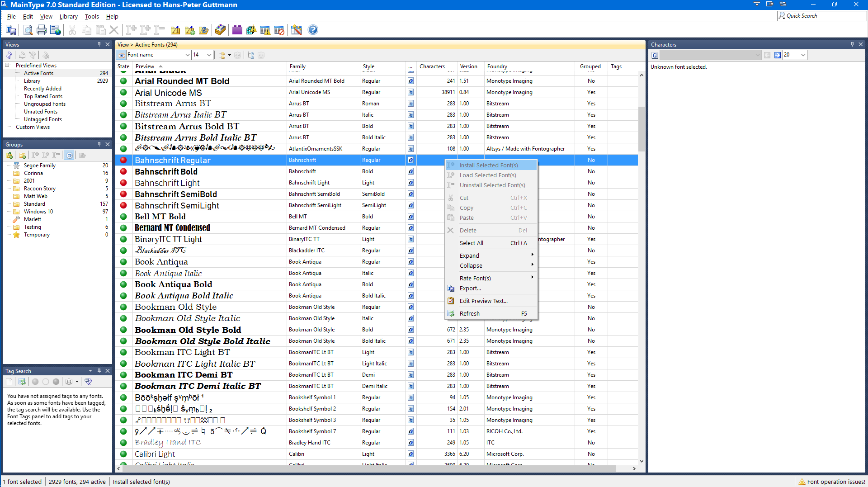This screenshot has height=487, width=868.
Task: Click the new folder icon in Groups toolbar
Action: pyautogui.click(x=22, y=156)
